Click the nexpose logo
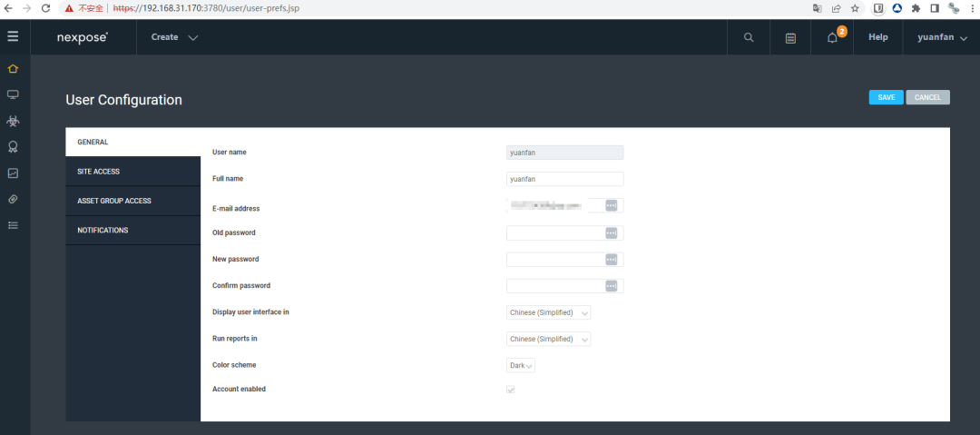The image size is (980, 435). 83,37
